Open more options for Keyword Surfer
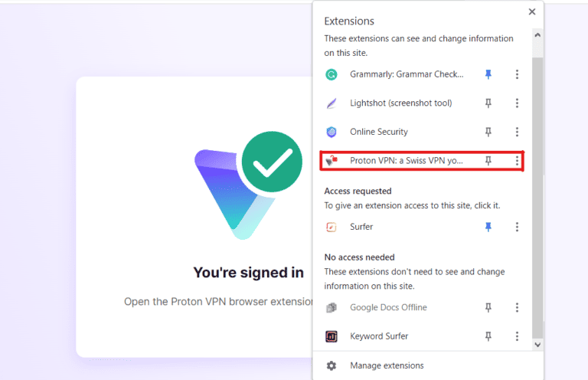Screen dimensions: 588x380 point(517,336)
